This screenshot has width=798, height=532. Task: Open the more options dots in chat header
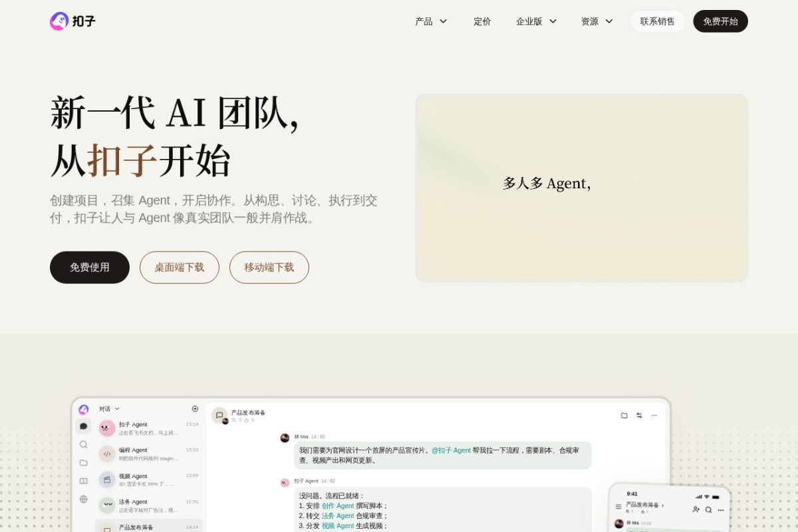(x=654, y=415)
